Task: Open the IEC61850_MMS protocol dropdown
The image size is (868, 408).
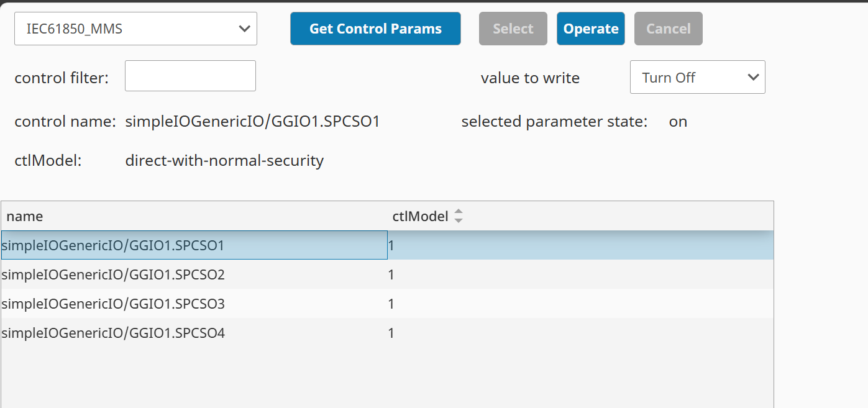Action: point(135,29)
